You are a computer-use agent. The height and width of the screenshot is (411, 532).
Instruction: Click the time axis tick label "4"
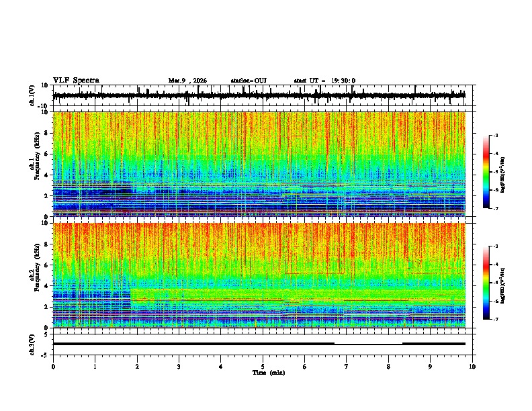(221, 367)
